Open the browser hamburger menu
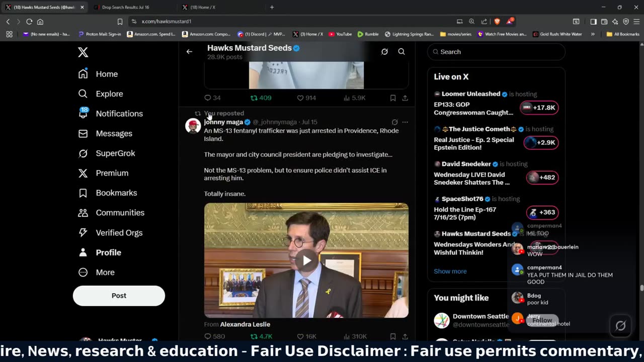This screenshot has height=362, width=644. pos(637,22)
